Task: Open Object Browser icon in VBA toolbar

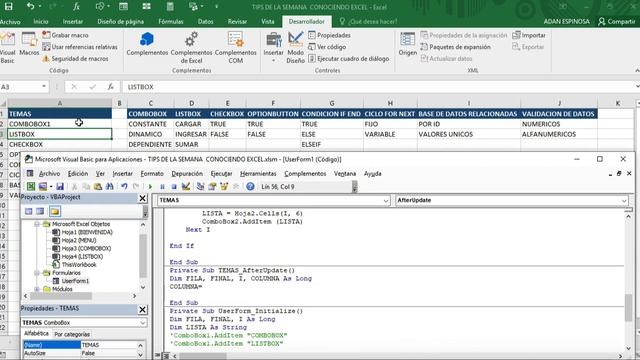Action: click(224, 187)
